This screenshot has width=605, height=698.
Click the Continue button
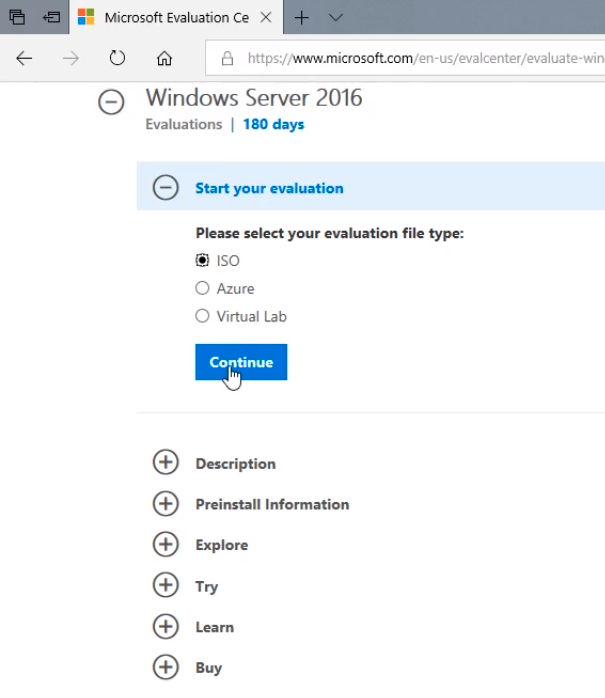click(241, 362)
